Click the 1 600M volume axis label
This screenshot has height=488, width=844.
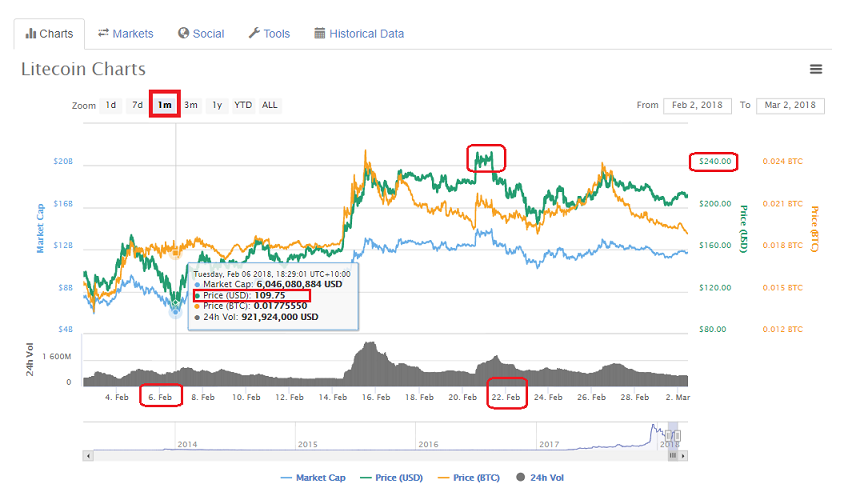(x=57, y=357)
